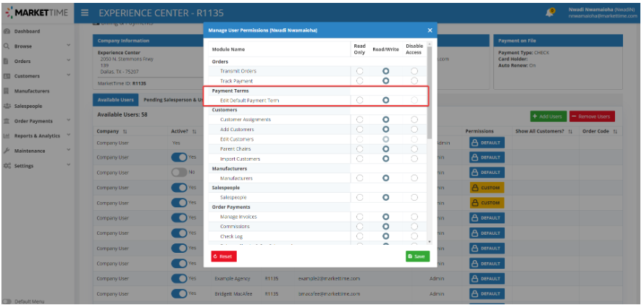Image resolution: width=644 pixels, height=305 pixels.
Task: Enable the inactive 'No' user switch
Action: coord(179,172)
